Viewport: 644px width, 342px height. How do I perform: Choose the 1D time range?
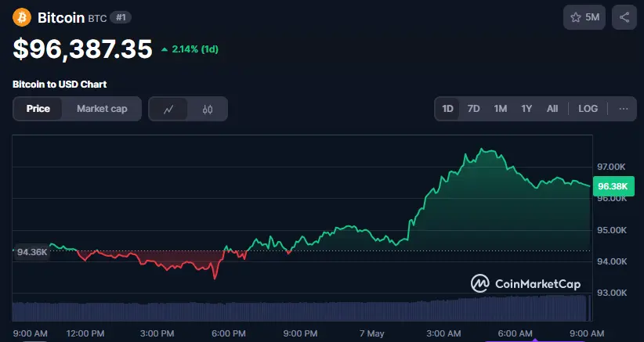447,109
